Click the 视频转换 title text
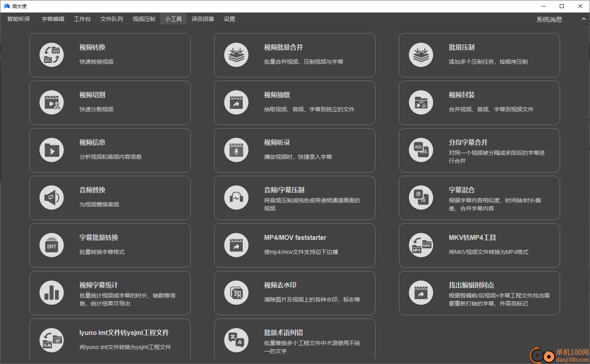The image size is (590, 364). coord(92,48)
